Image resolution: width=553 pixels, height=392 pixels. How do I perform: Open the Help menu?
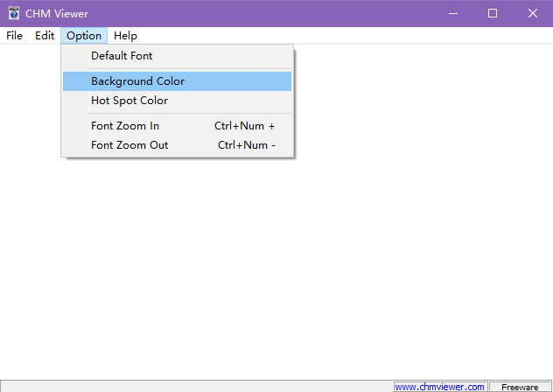point(125,36)
